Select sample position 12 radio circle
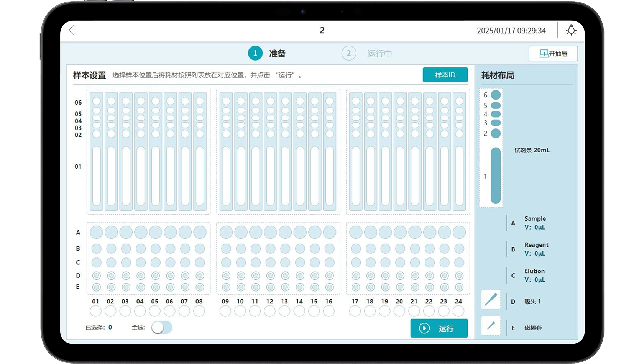The image size is (644, 364). [x=269, y=311]
